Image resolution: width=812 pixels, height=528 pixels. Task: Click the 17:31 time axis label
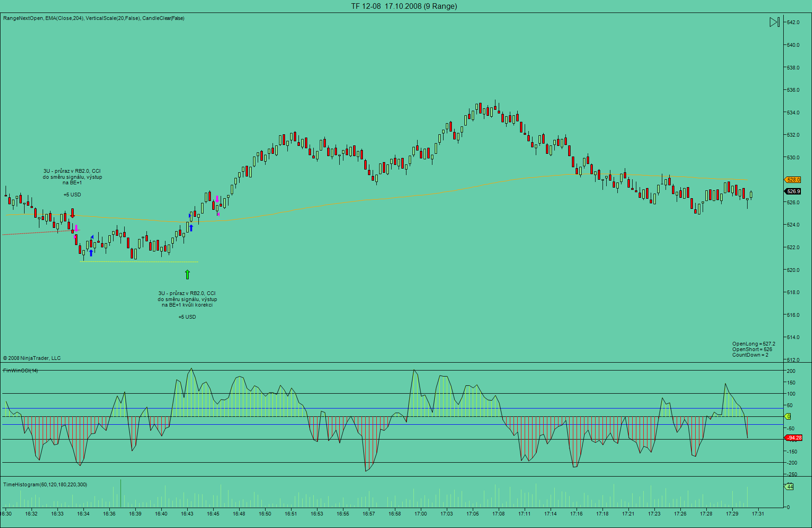tap(758, 514)
